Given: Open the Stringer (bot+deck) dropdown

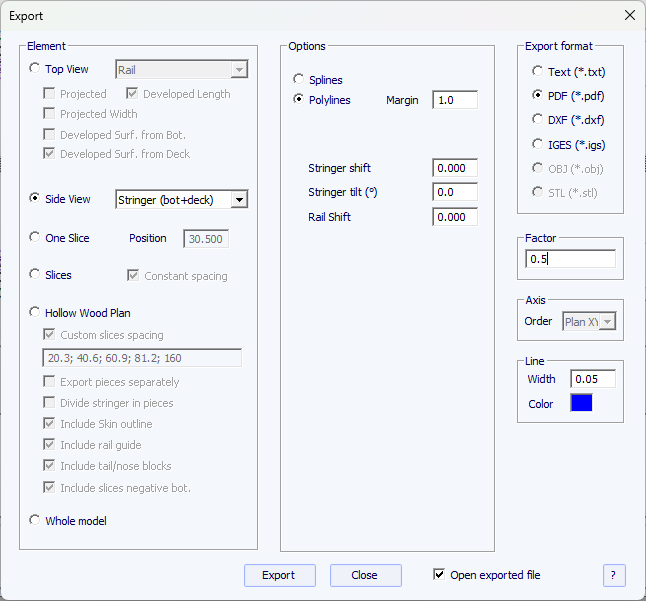Looking at the screenshot, I should (x=238, y=200).
